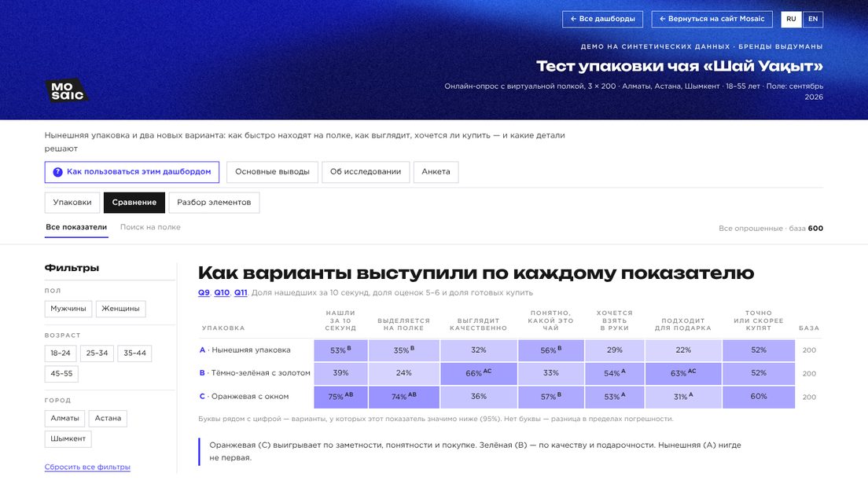Click column header 'Подходит для подарка'
This screenshot has height=491, width=868.
coord(683,324)
